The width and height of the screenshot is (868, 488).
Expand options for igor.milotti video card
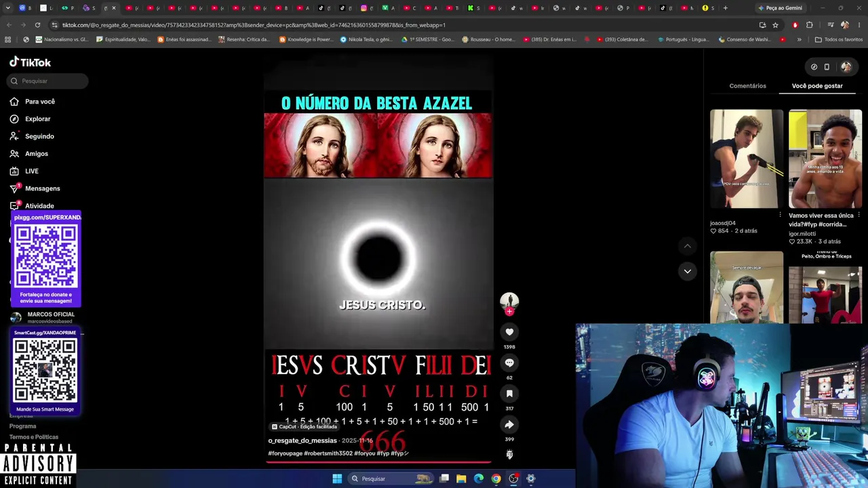[859, 215]
